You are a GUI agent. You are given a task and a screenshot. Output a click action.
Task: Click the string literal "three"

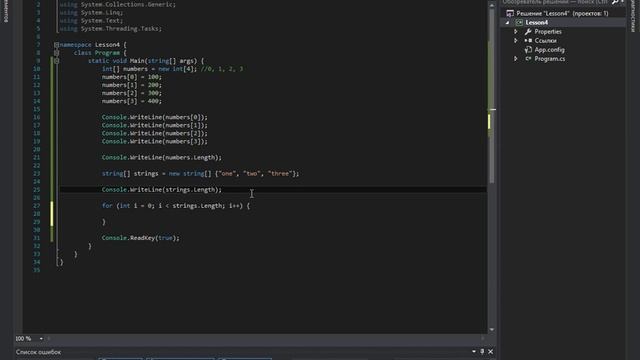[280, 173]
